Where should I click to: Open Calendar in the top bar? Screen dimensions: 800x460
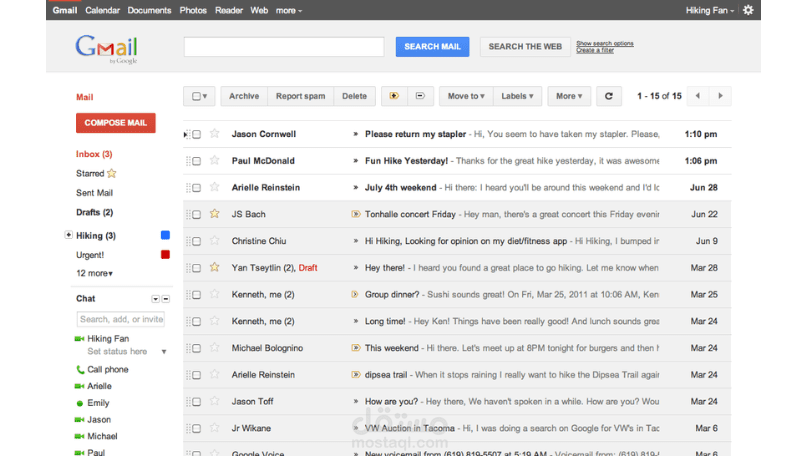pos(103,10)
